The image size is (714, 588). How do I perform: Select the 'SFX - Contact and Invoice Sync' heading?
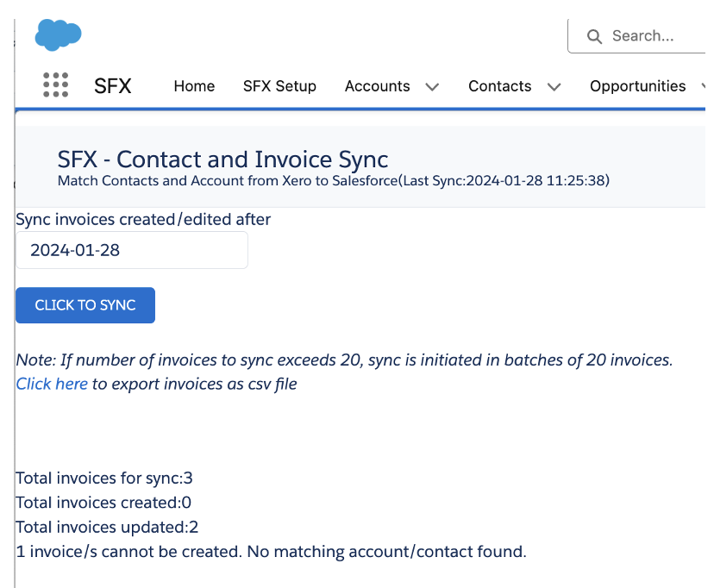[x=222, y=160]
